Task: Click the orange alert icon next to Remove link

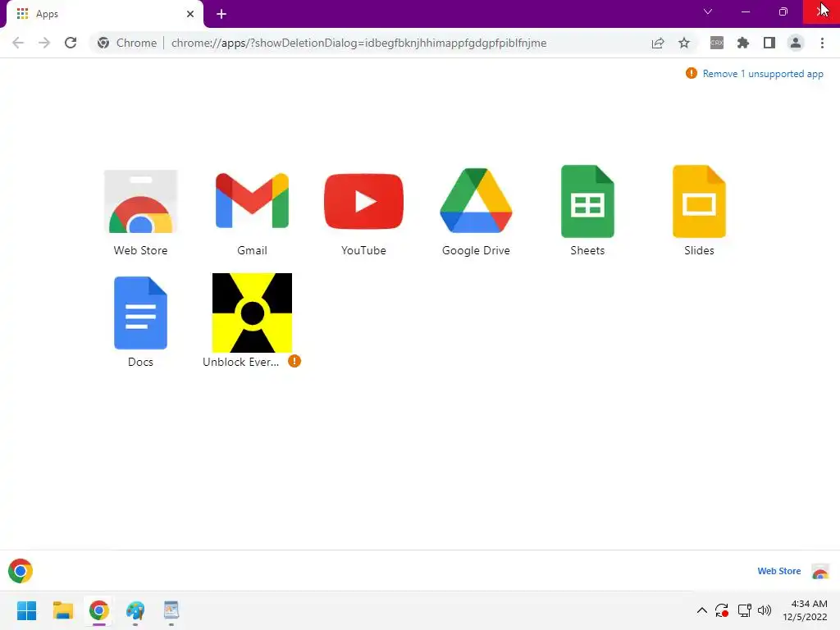Action: [x=692, y=73]
